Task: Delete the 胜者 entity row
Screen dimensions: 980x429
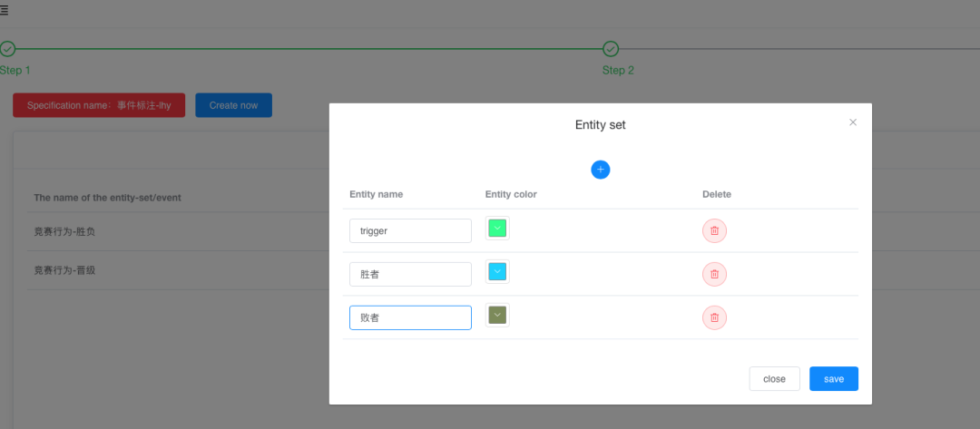Action: tap(714, 274)
